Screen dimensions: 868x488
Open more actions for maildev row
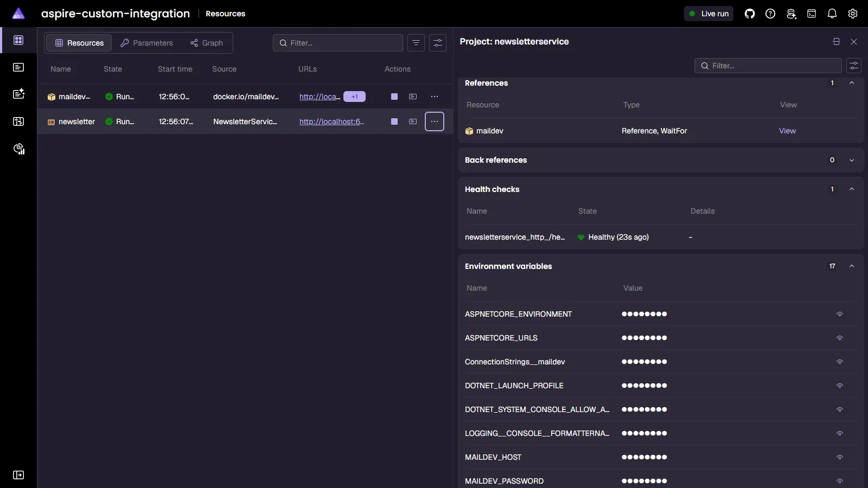coord(435,97)
